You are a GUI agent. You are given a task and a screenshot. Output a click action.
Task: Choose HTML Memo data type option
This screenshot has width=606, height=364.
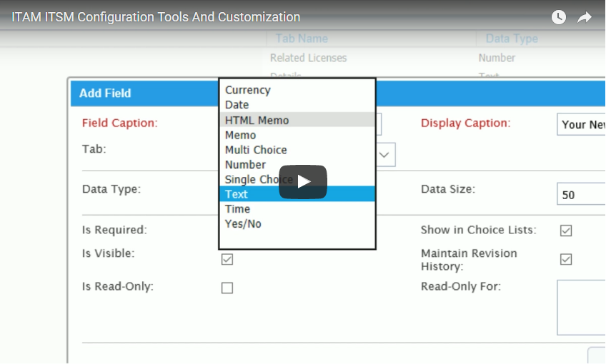(x=257, y=120)
